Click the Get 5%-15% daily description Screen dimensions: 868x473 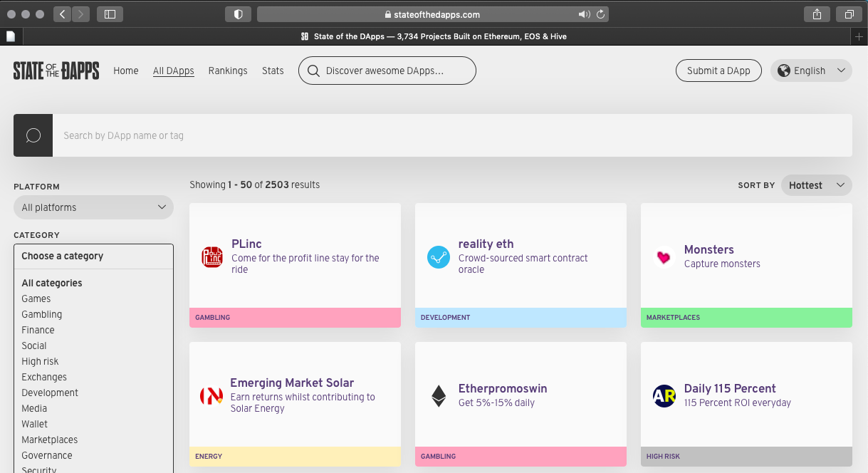(x=496, y=402)
